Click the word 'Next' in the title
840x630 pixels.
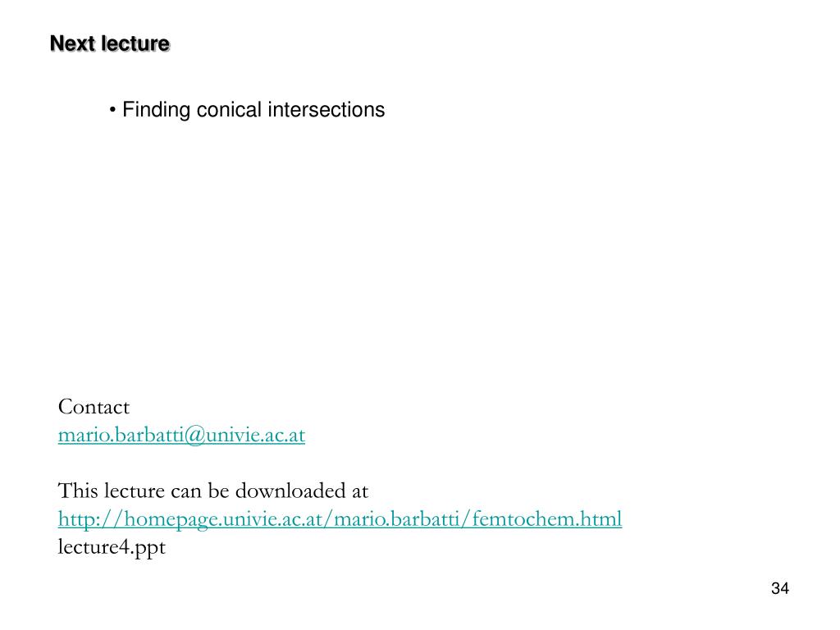click(x=72, y=43)
